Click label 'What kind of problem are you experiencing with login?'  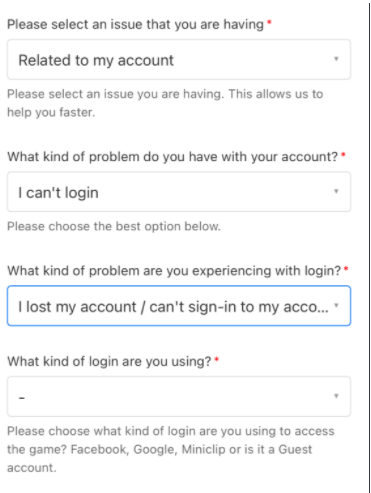[174, 271]
